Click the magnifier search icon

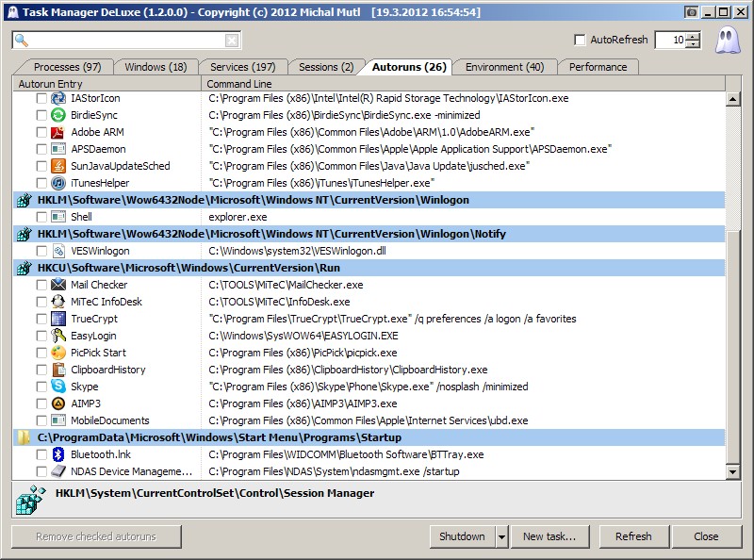coord(21,41)
